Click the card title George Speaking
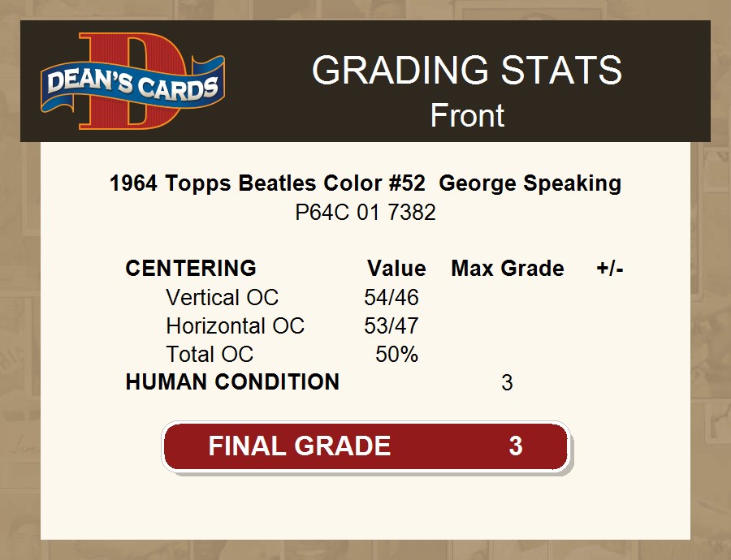The width and height of the screenshot is (731, 560). point(365,183)
